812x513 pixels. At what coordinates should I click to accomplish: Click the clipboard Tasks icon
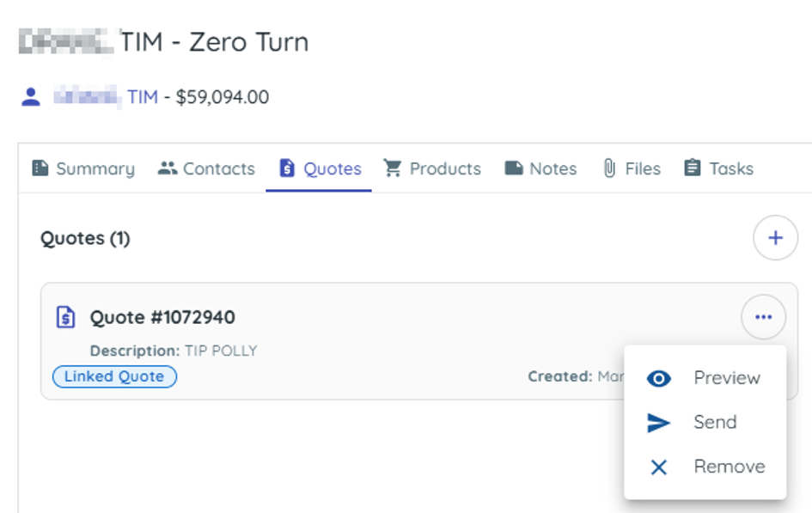pyautogui.click(x=693, y=168)
